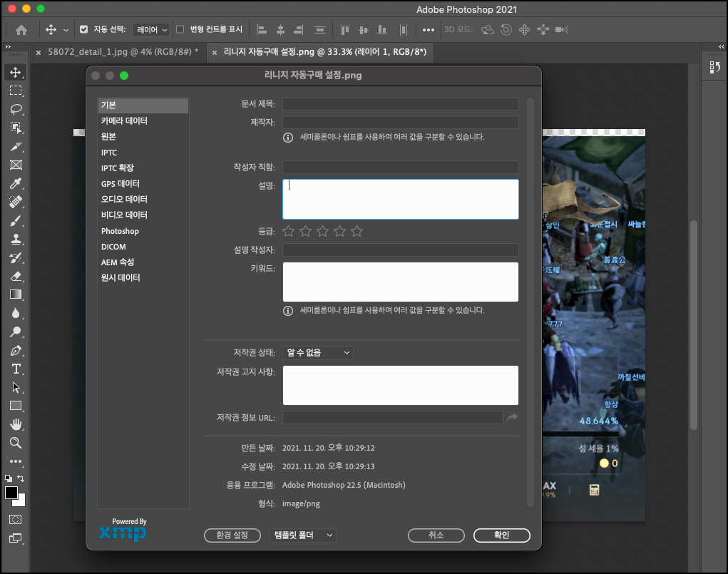Open Move tool preset picker arrow
This screenshot has height=574, width=728.
point(66,30)
